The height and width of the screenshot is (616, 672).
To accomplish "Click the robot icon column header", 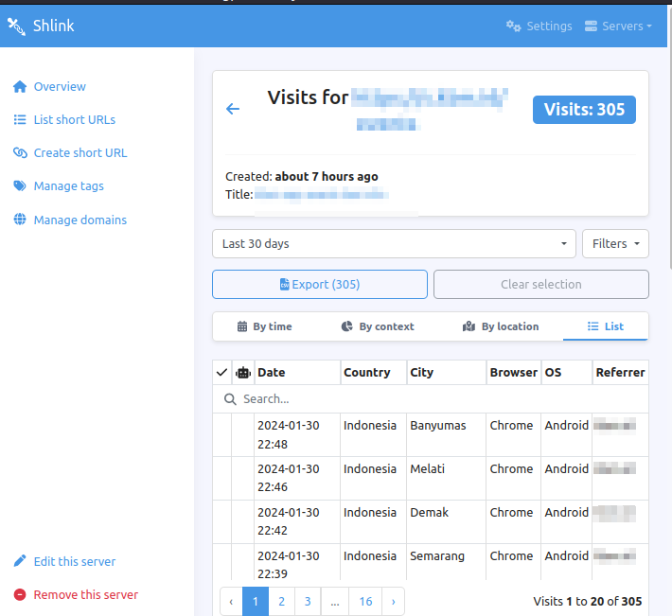I will coord(243,372).
